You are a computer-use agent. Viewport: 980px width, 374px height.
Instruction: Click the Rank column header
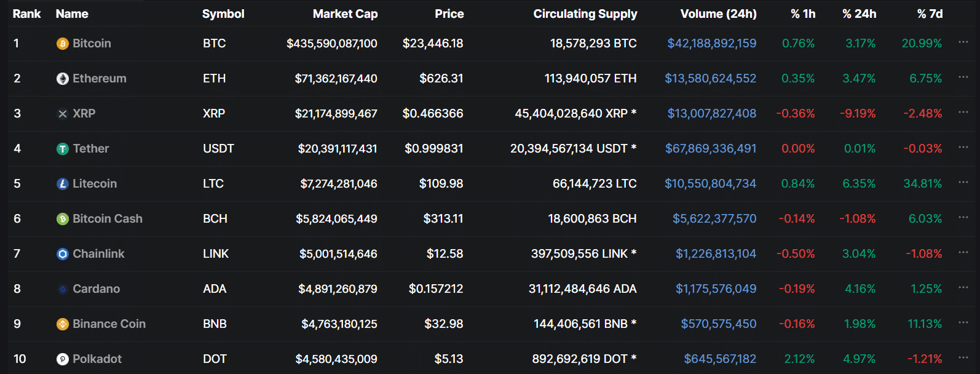(x=26, y=14)
